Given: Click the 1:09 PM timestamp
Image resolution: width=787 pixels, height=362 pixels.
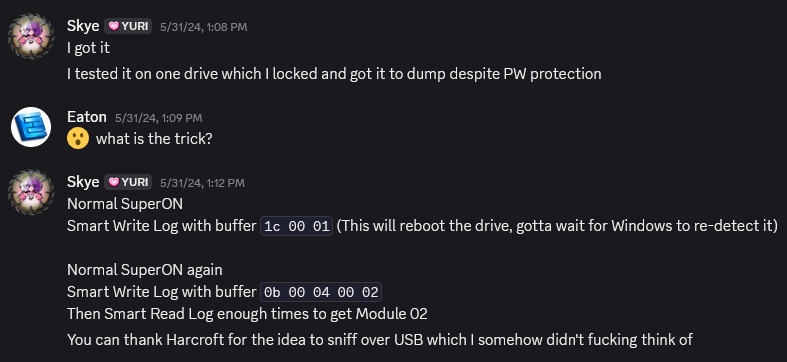Looking at the screenshot, I should [159, 118].
